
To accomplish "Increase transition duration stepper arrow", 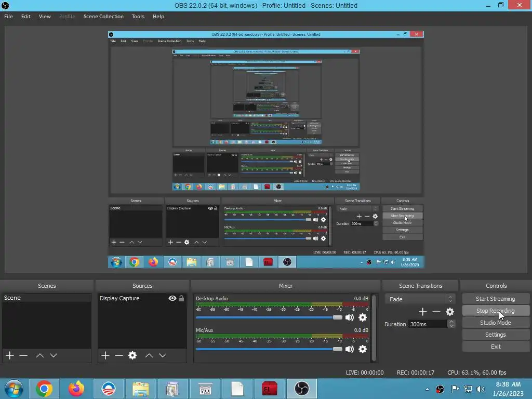I will pyautogui.click(x=451, y=322).
